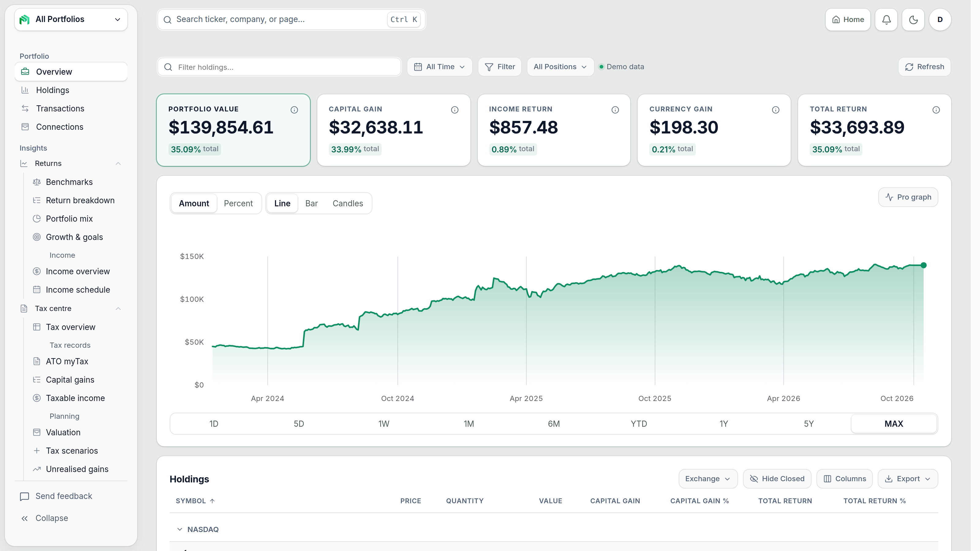The image size is (980, 551).
Task: Click the Total Return info icon
Action: pos(945,111)
